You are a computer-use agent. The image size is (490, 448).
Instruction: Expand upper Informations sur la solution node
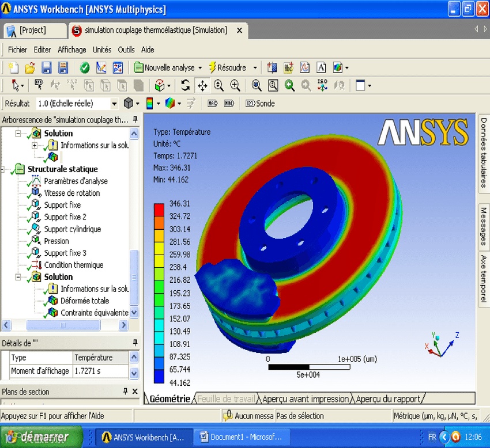[x=35, y=146]
